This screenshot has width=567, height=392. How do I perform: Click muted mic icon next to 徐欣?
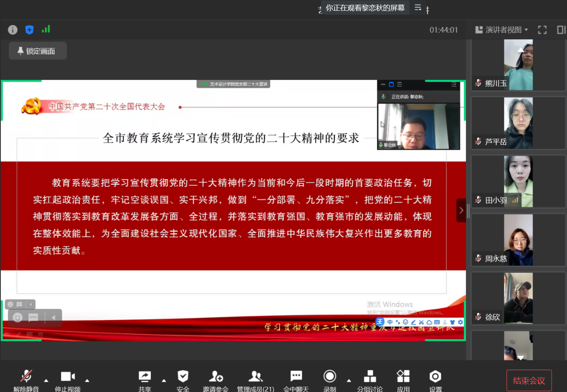coord(478,317)
